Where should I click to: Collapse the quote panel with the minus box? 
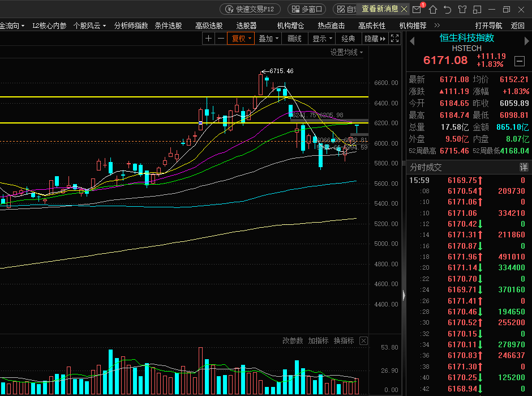pyautogui.click(x=520, y=61)
